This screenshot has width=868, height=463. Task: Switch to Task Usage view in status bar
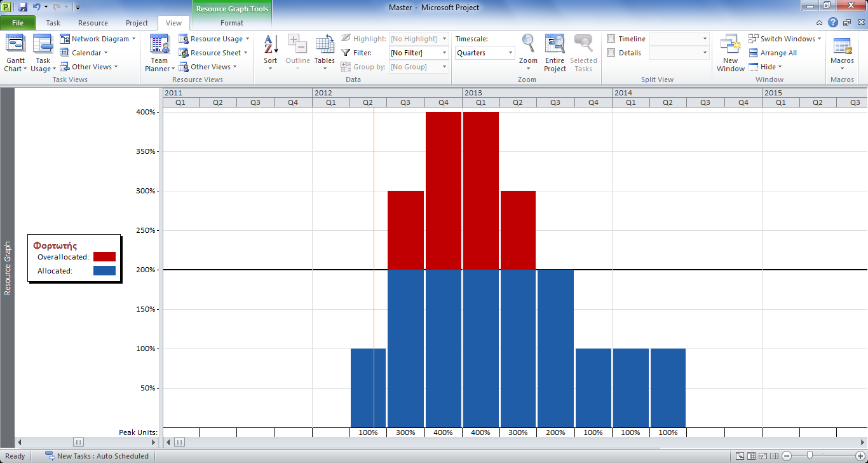pyautogui.click(x=752, y=456)
